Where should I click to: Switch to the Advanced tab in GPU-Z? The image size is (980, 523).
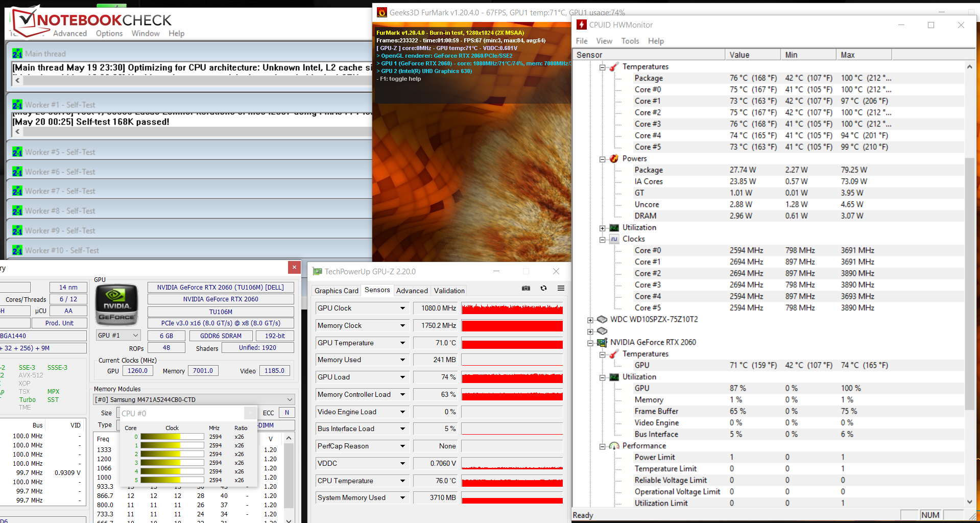coord(412,291)
